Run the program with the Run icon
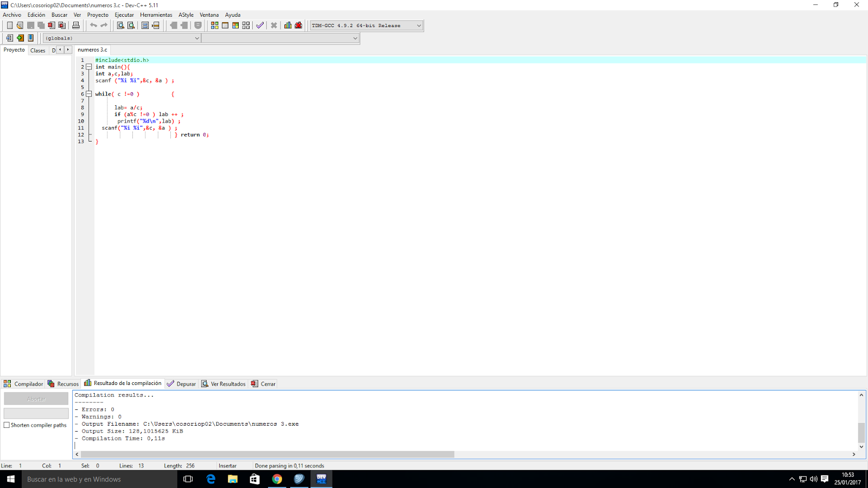The width and height of the screenshot is (868, 488). point(225,25)
